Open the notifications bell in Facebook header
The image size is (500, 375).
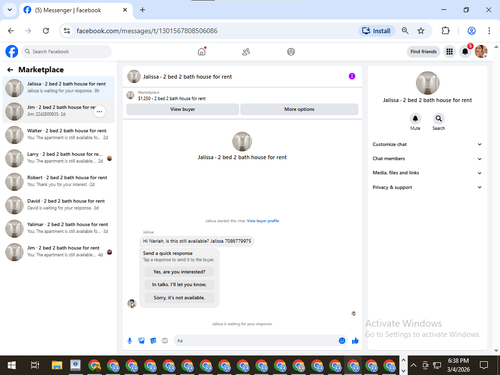(x=465, y=52)
